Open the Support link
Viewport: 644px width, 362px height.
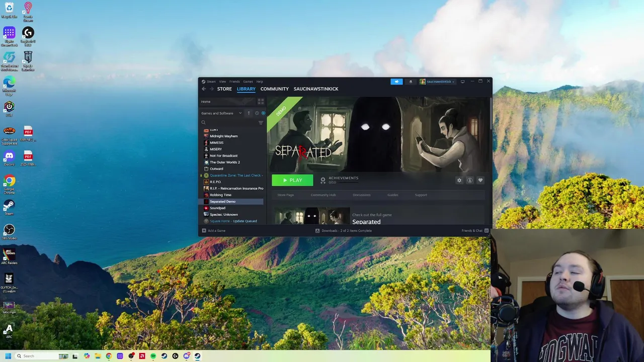[x=421, y=195]
